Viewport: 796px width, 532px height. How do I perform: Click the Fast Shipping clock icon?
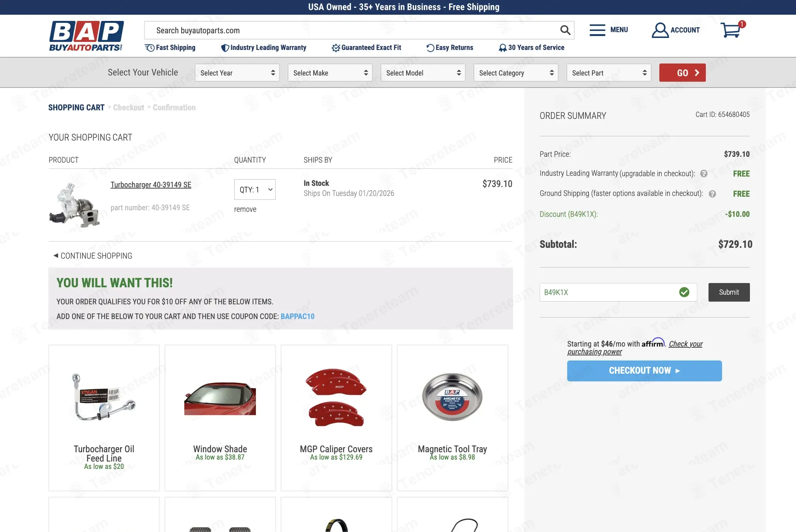pyautogui.click(x=149, y=48)
